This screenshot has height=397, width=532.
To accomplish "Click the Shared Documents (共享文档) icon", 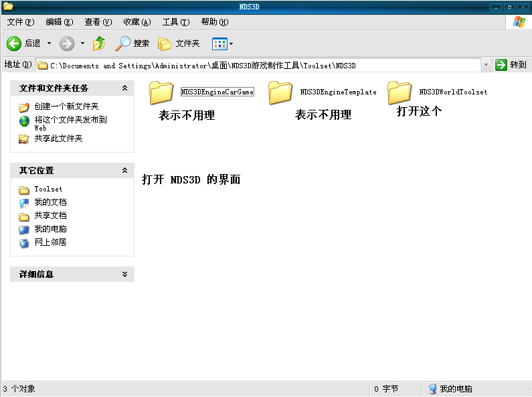I will tap(23, 216).
